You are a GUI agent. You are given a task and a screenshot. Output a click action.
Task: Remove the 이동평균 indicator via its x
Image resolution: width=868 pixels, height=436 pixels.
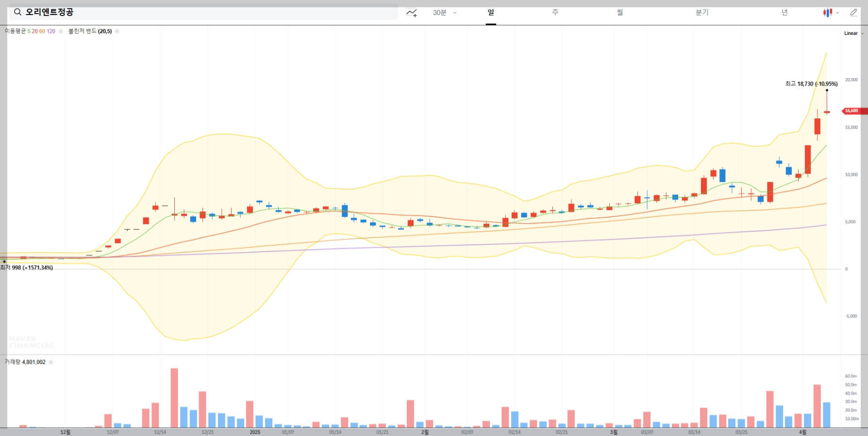(61, 31)
